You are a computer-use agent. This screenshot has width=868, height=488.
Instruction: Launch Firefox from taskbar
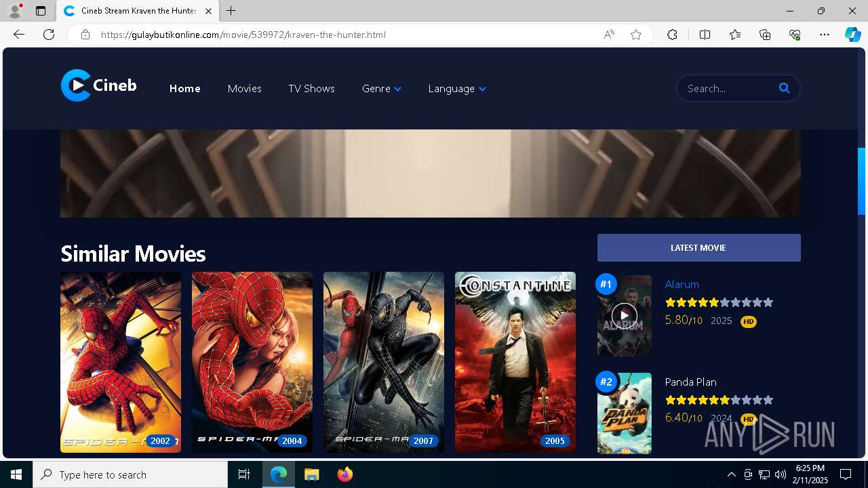click(345, 474)
